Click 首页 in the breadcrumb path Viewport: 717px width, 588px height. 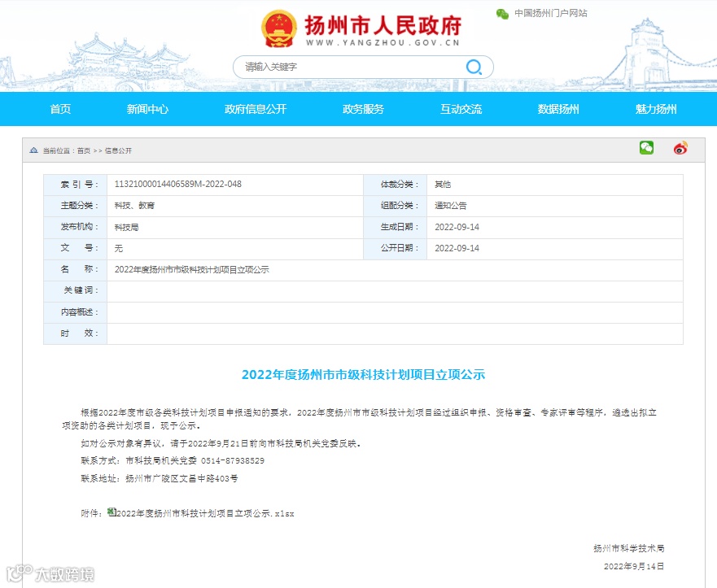[84, 150]
